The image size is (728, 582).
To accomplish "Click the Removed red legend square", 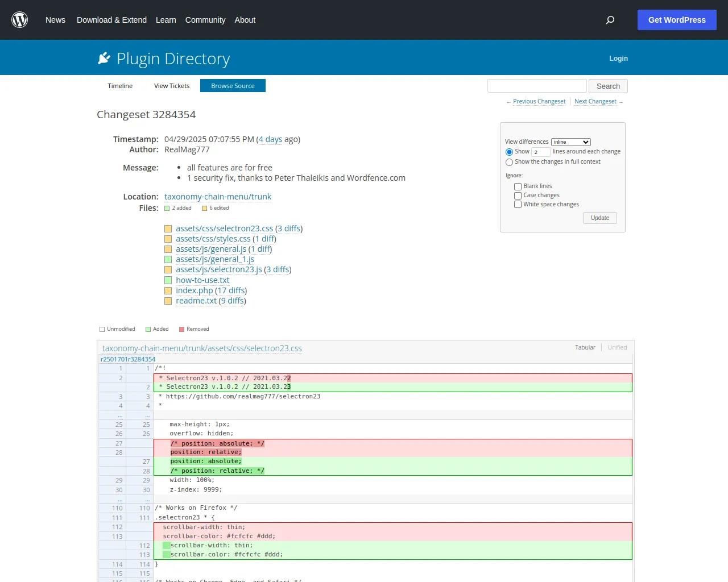I will (182, 329).
